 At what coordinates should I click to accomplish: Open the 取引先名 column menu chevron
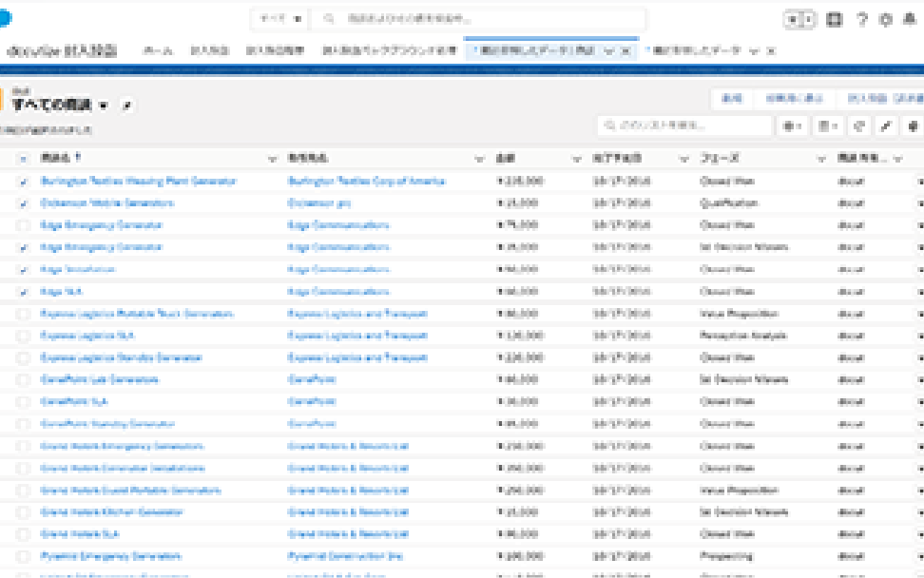pos(479,159)
